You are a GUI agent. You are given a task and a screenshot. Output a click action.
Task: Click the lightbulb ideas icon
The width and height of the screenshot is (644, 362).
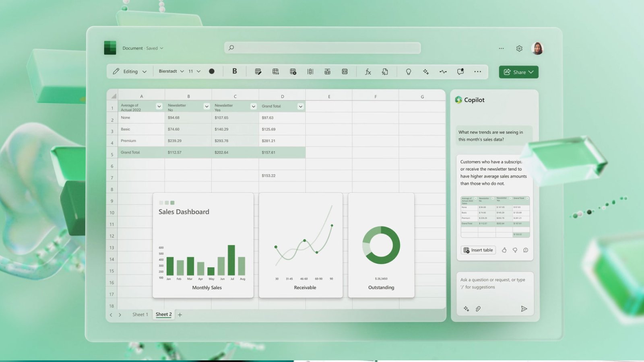click(408, 72)
